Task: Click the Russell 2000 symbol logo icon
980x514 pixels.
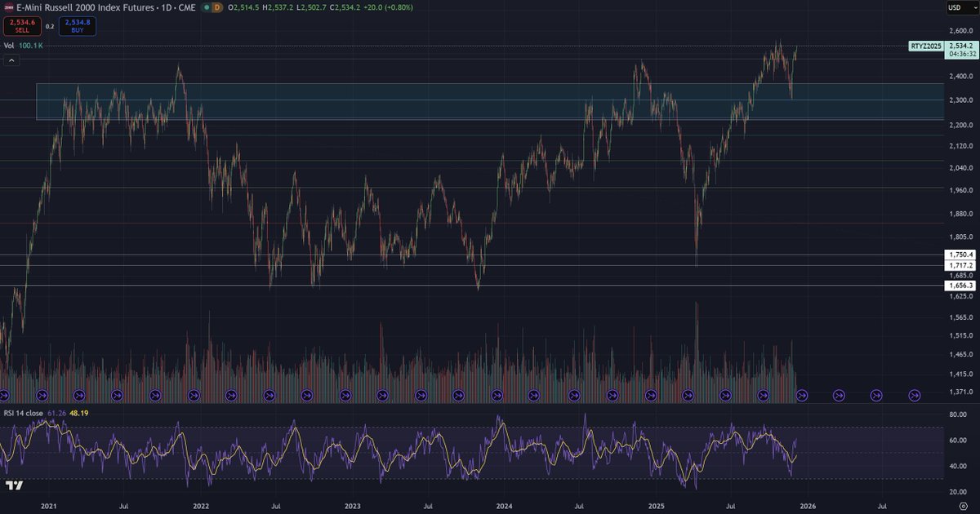Action: click(8, 7)
